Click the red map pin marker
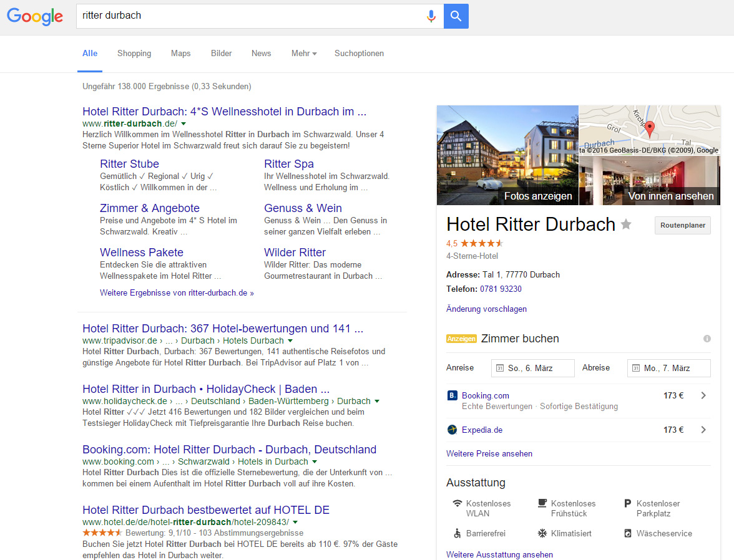This screenshot has height=560, width=734. click(x=650, y=128)
